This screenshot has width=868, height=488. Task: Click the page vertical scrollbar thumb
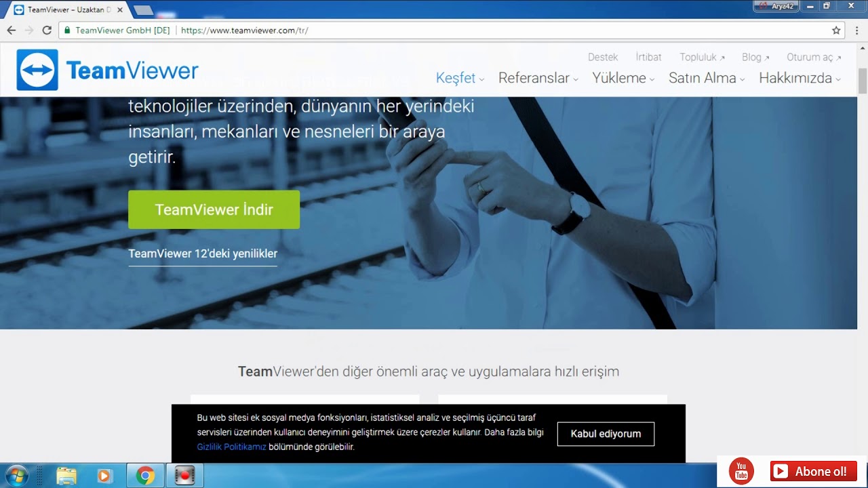point(863,81)
